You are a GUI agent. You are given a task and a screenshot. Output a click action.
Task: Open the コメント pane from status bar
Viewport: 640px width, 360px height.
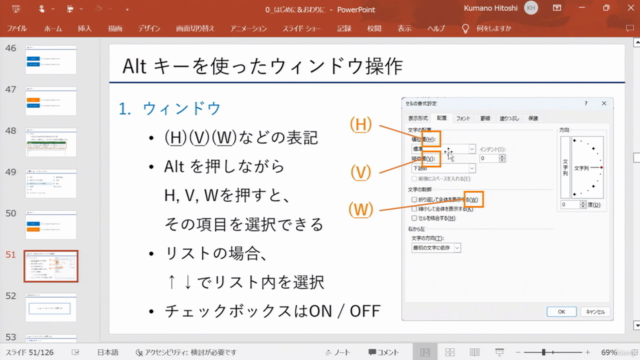[383, 352]
